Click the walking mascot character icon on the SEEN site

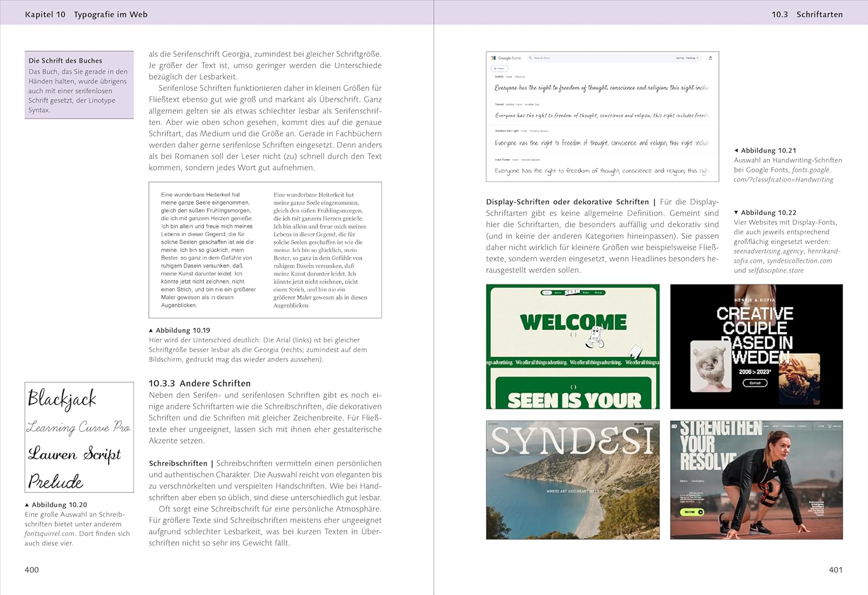[x=595, y=337]
